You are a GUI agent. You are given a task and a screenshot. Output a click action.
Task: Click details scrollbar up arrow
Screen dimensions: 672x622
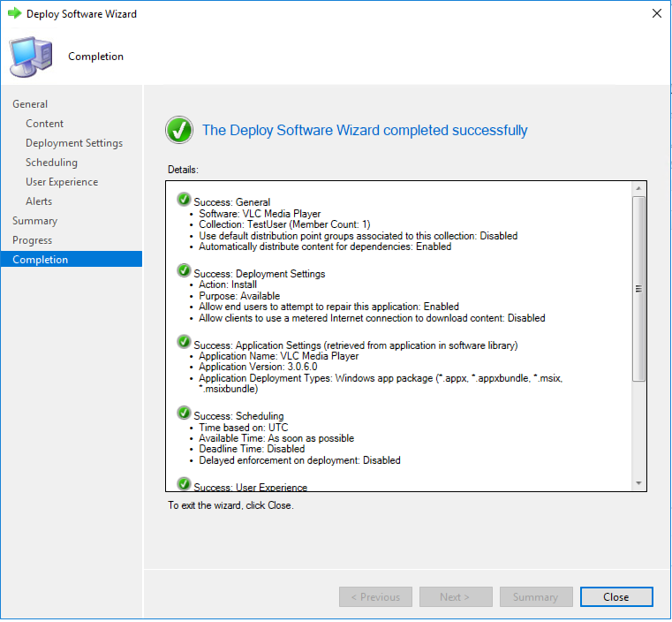[638, 188]
